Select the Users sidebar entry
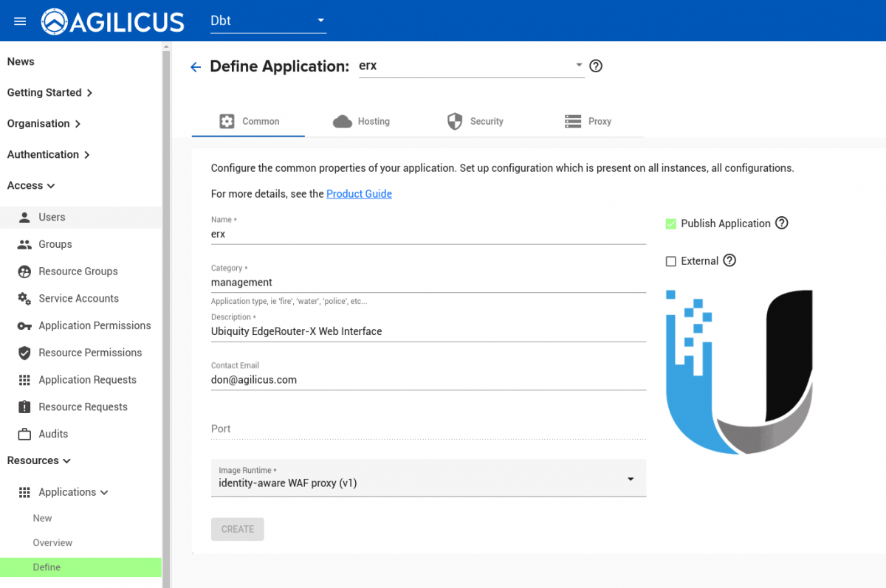 point(52,217)
